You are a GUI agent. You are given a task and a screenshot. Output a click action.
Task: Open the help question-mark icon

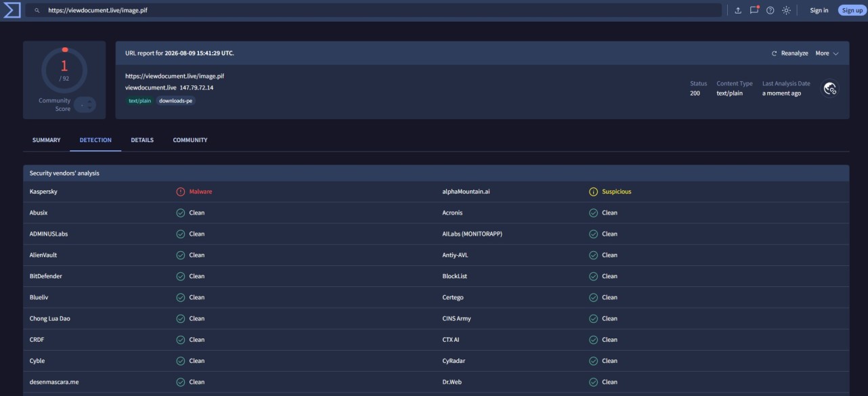click(x=770, y=10)
